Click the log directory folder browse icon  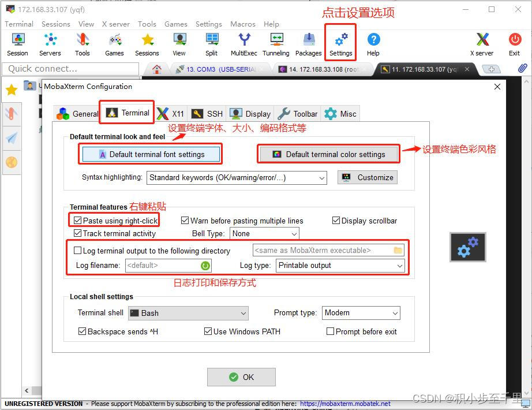398,251
